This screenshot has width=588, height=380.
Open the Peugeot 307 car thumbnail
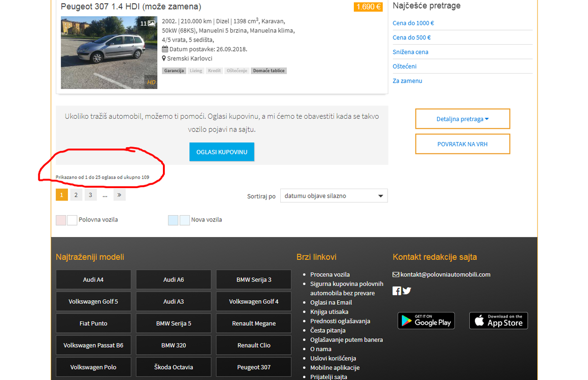[x=109, y=53]
